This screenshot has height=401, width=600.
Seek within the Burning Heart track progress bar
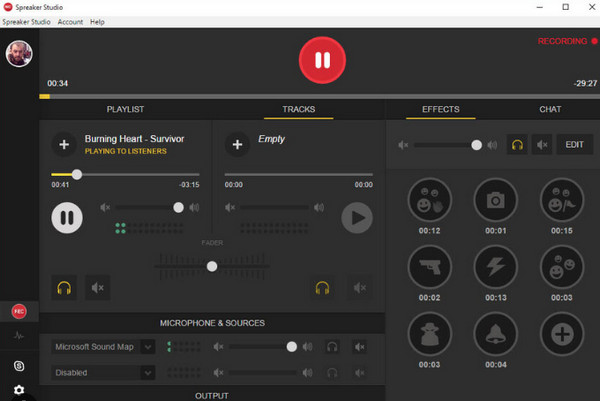(x=125, y=174)
